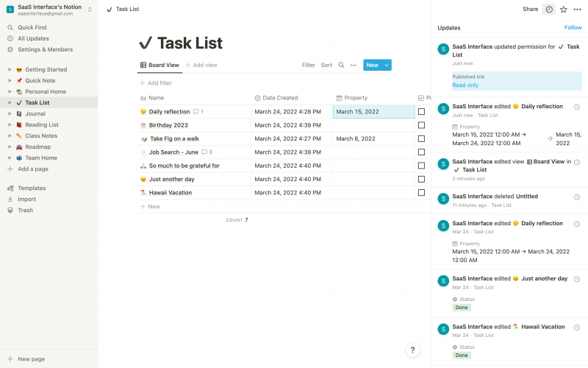The height and width of the screenshot is (368, 588).
Task: Check the Just another day checkbox
Action: point(421,179)
